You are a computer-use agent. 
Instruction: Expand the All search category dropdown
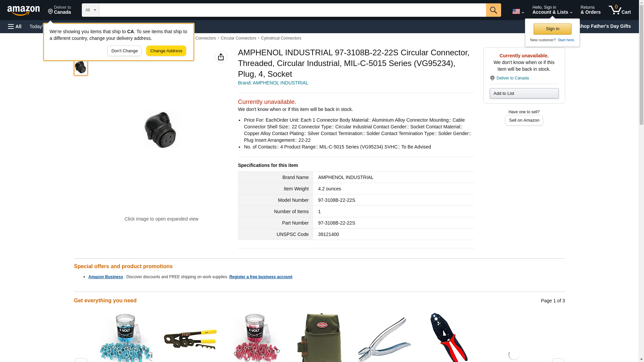point(90,10)
